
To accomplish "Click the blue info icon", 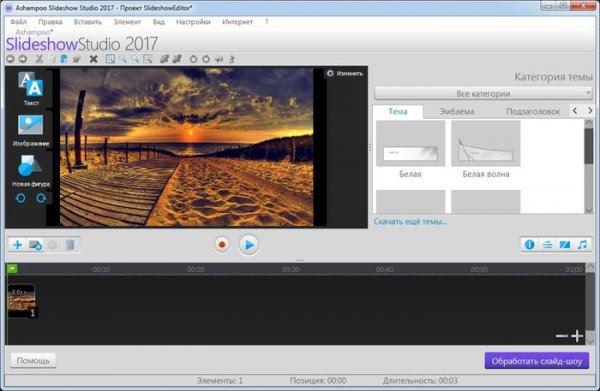I will [x=530, y=244].
